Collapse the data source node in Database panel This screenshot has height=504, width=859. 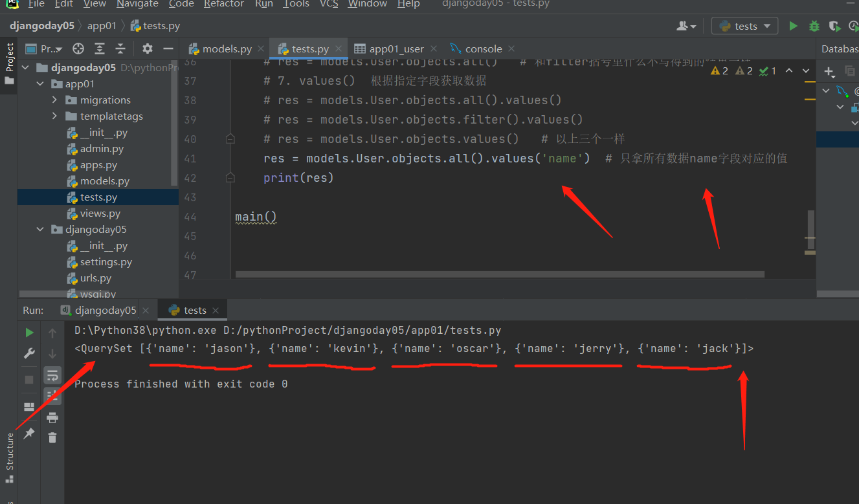tap(826, 91)
